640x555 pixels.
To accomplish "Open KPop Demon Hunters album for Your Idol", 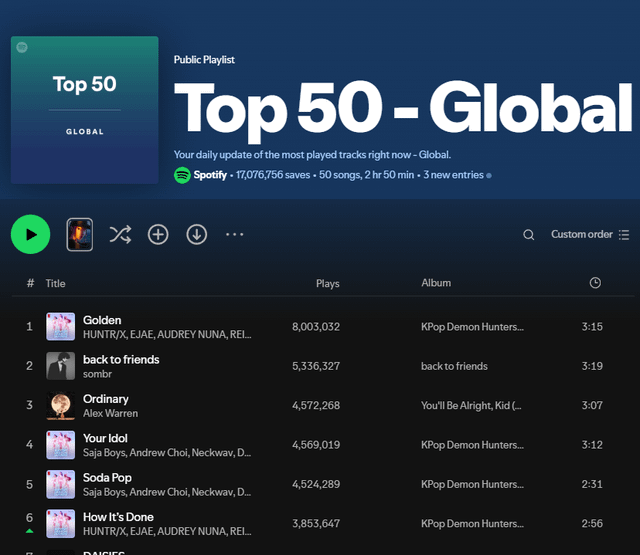I will pos(472,445).
